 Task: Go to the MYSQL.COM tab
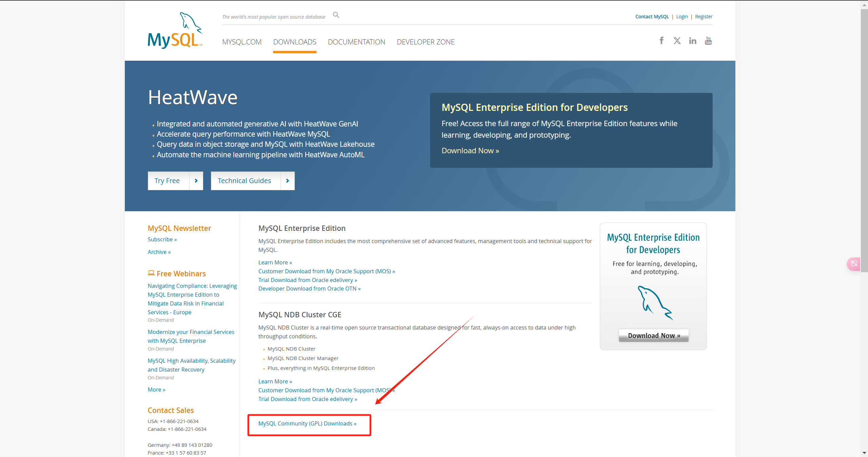(242, 42)
